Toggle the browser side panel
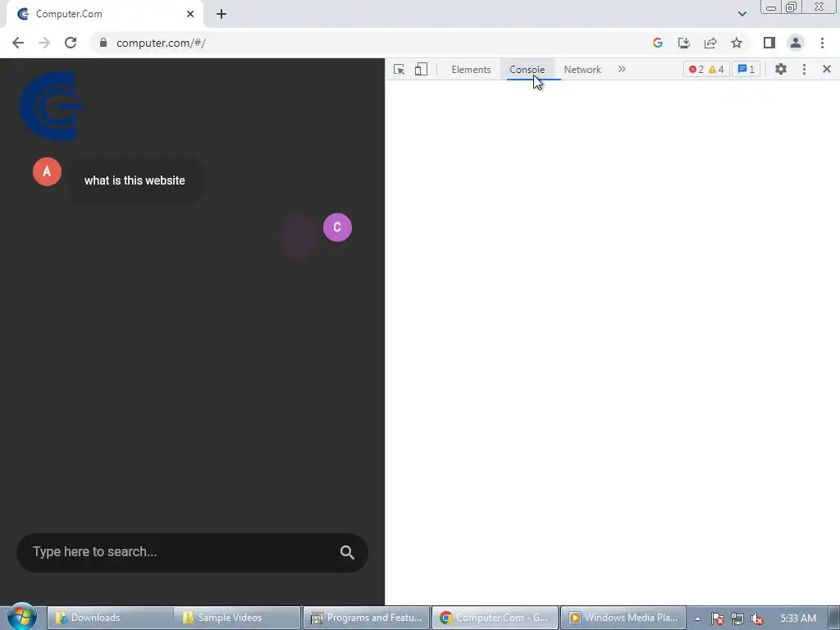This screenshot has height=630, width=840. click(769, 43)
